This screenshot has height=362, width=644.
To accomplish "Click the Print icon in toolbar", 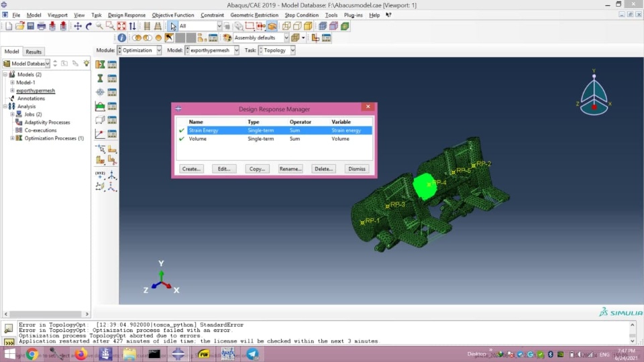I will (42, 26).
